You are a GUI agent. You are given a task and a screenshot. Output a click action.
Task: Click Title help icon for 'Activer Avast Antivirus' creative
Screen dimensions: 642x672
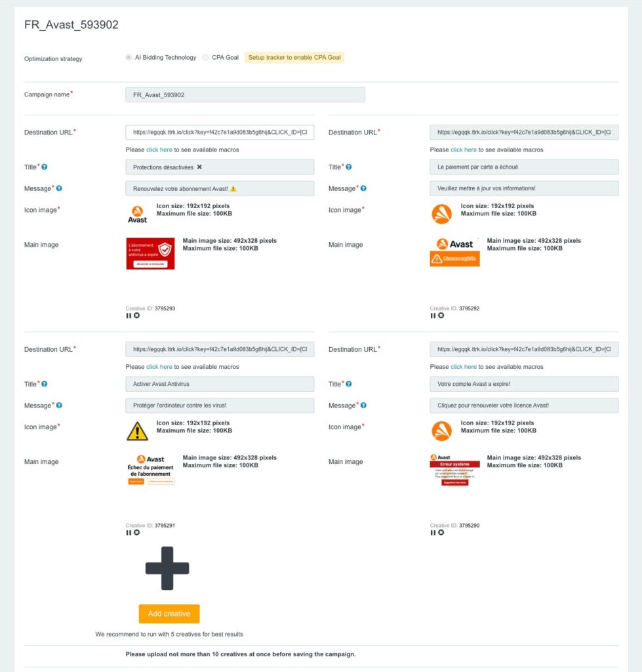coord(45,384)
